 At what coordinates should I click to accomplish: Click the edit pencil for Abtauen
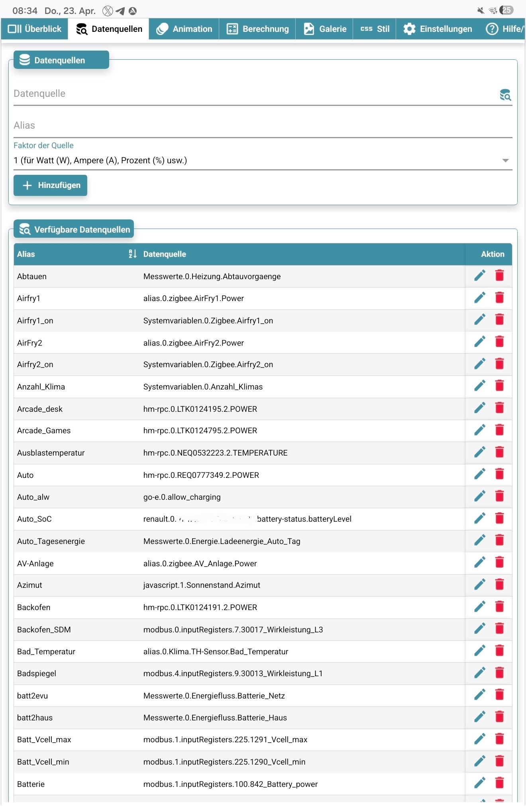(x=480, y=276)
